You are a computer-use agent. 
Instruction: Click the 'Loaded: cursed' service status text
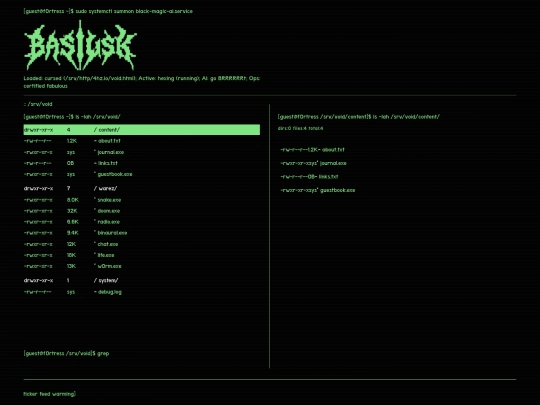coord(142,82)
